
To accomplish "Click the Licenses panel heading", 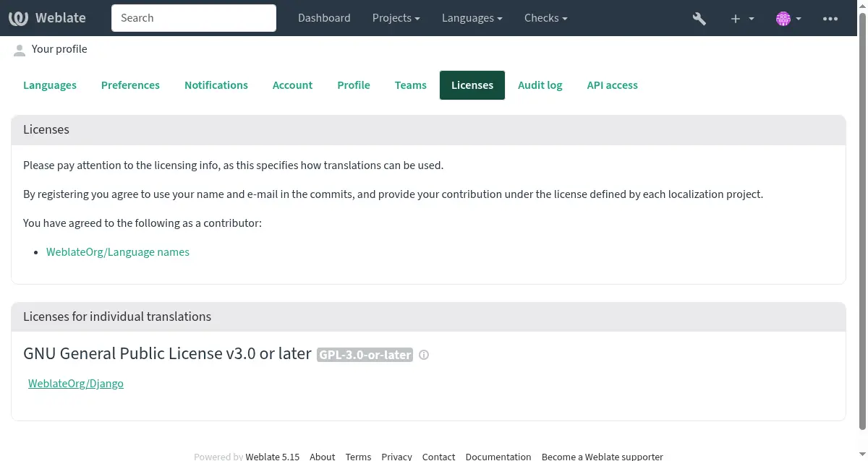I will (46, 130).
